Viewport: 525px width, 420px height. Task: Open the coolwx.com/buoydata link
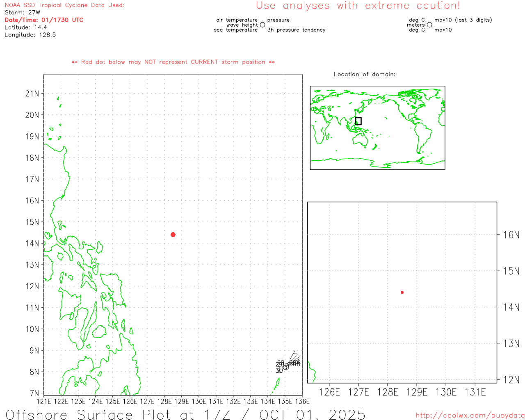[x=470, y=415]
